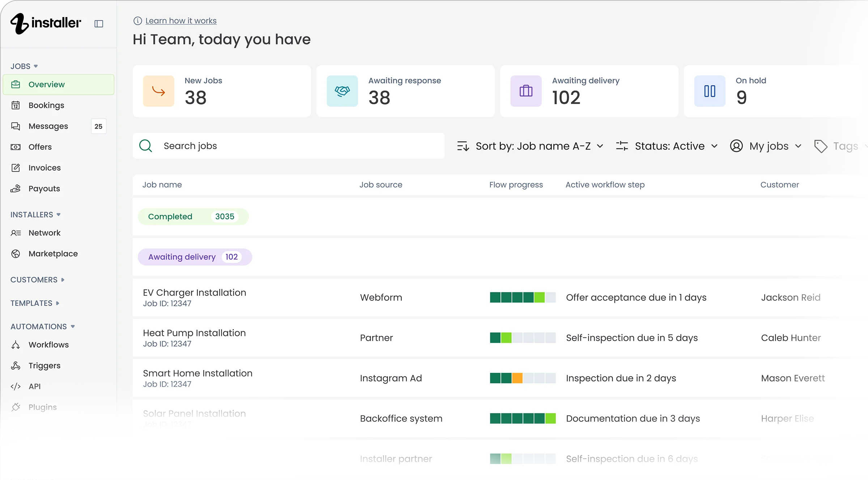Click the Awaiting delivery suitcase icon
Screen dimensions: 868x480
(526, 91)
